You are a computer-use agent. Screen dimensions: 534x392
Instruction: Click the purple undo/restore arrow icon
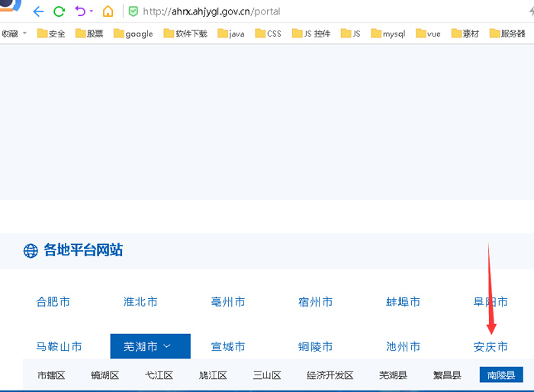click(80, 11)
